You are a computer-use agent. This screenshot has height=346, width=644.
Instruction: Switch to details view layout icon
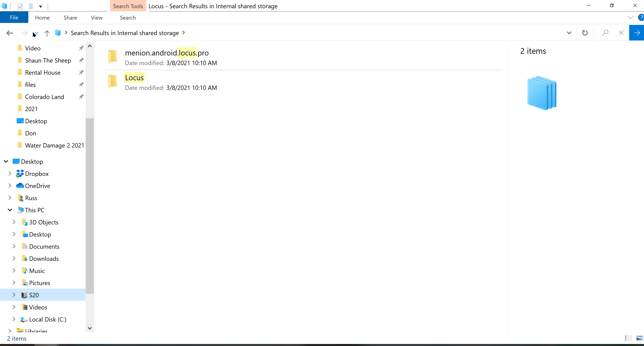coord(628,338)
